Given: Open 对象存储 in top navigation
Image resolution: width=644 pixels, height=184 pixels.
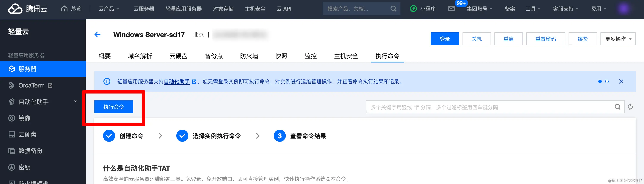Looking at the screenshot, I should (x=223, y=9).
